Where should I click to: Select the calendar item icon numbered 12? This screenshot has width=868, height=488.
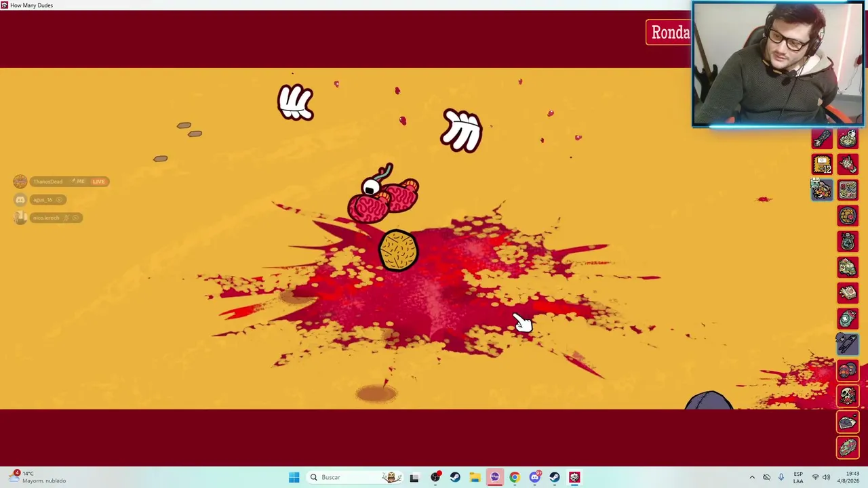(822, 165)
